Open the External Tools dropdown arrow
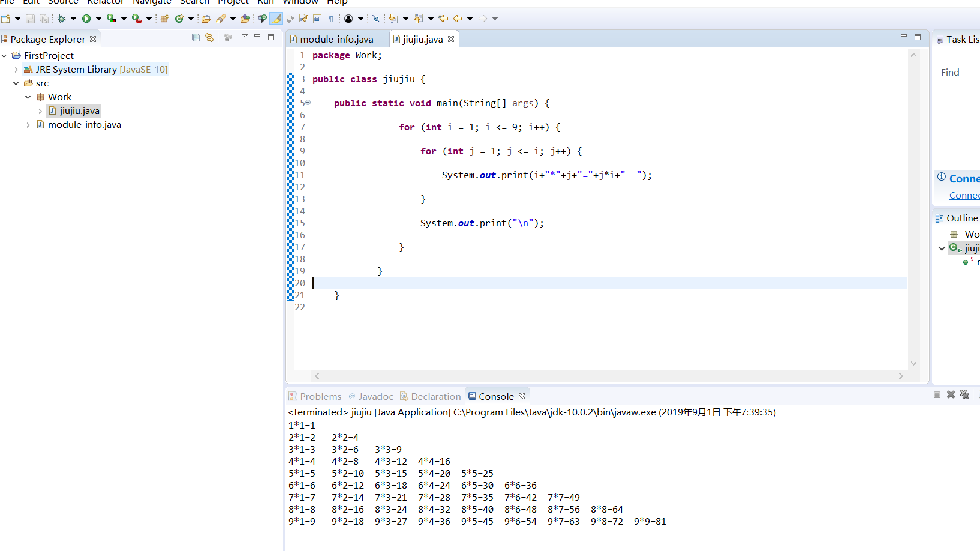This screenshot has width=980, height=551. click(149, 19)
